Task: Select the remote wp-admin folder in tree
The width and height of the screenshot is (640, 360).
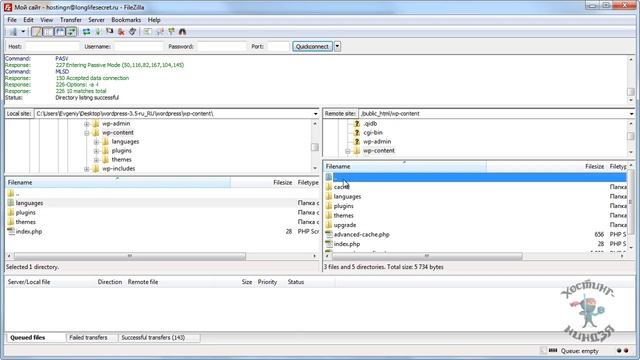Action: 377,142
